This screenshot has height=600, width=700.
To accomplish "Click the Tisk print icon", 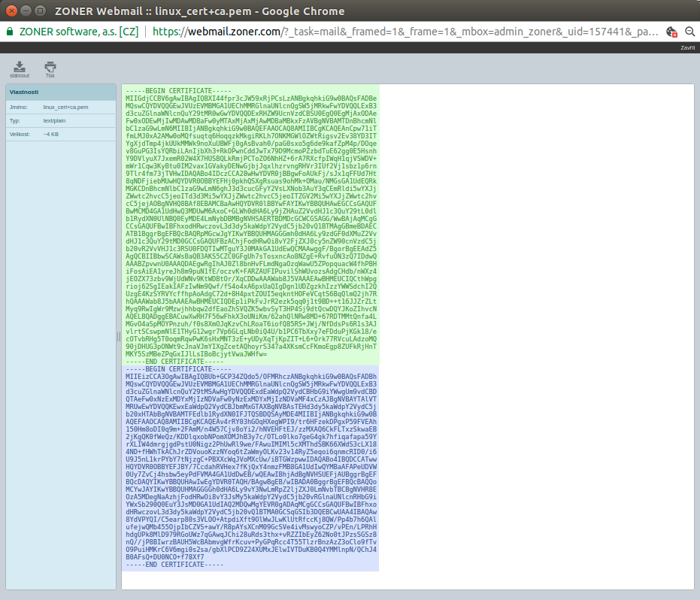I will tap(50, 67).
